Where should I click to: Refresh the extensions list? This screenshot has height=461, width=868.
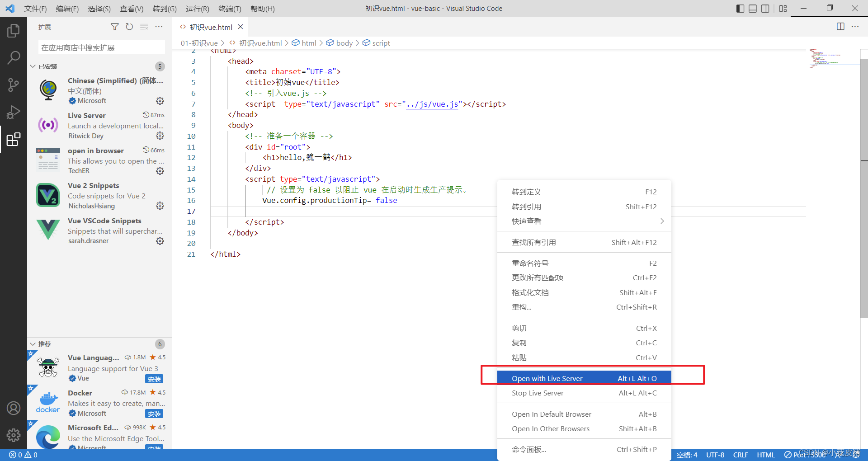pyautogui.click(x=129, y=27)
